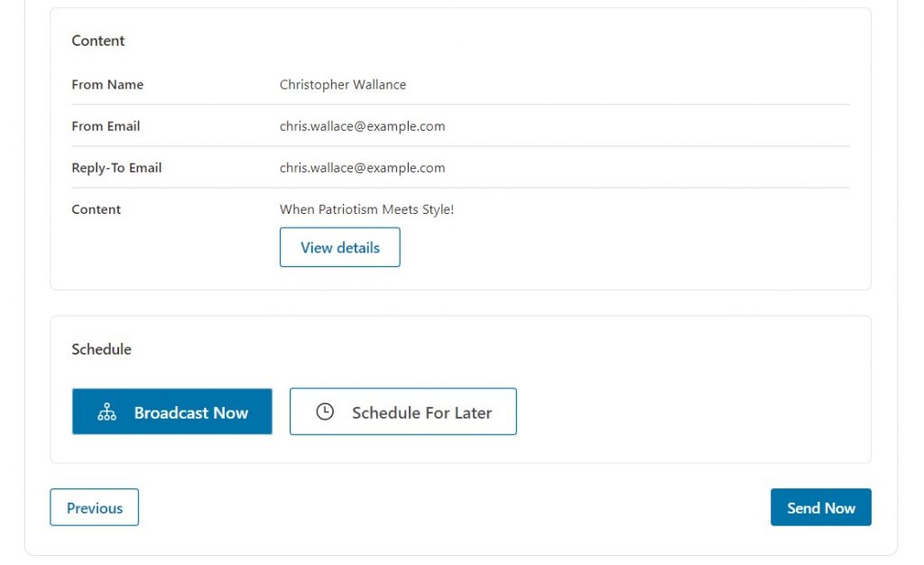Click the Christopher Wallance from name value

coord(343,85)
